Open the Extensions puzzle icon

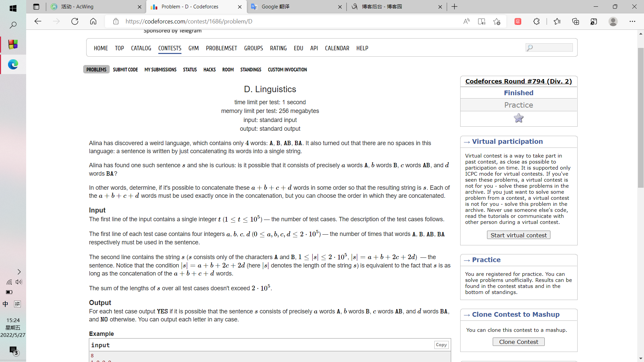point(536,21)
